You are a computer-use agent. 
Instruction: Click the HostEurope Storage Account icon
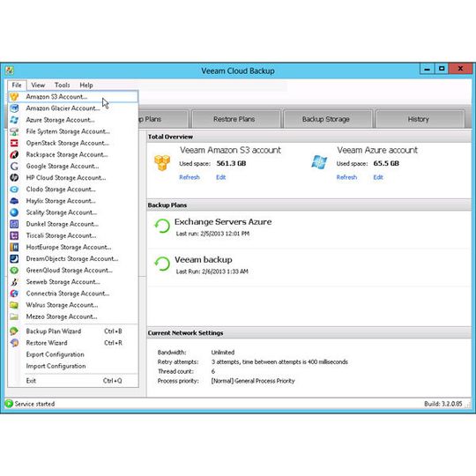click(14, 247)
